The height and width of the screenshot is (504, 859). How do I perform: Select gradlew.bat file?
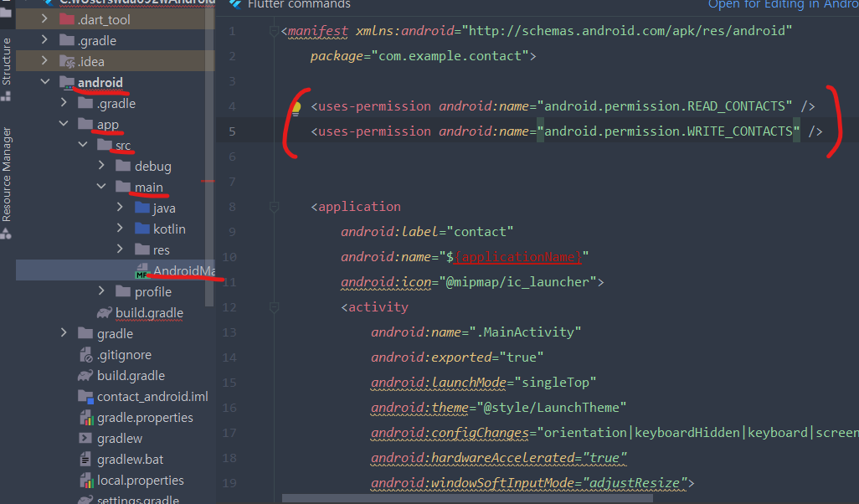pyautogui.click(x=130, y=459)
